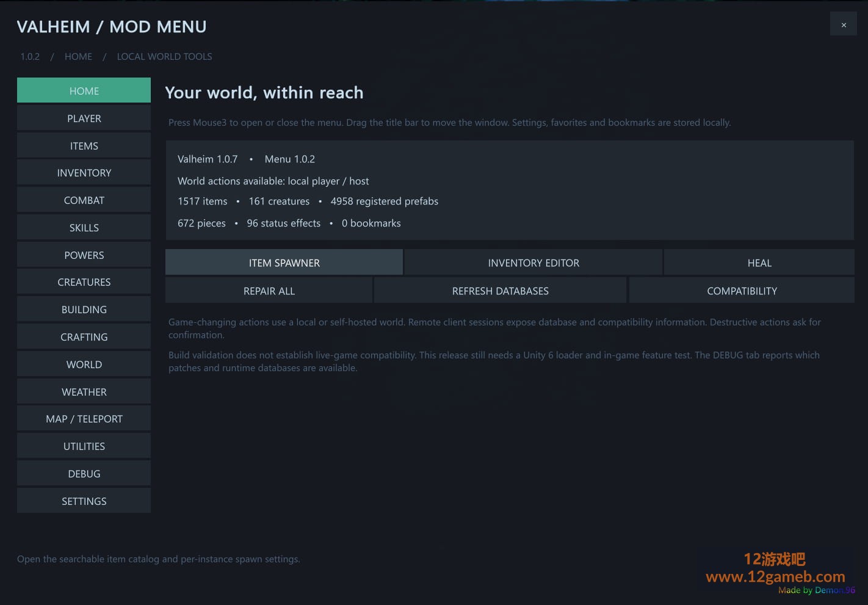Viewport: 868px width, 605px height.
Task: Switch to the WEATHER tab
Action: click(84, 391)
